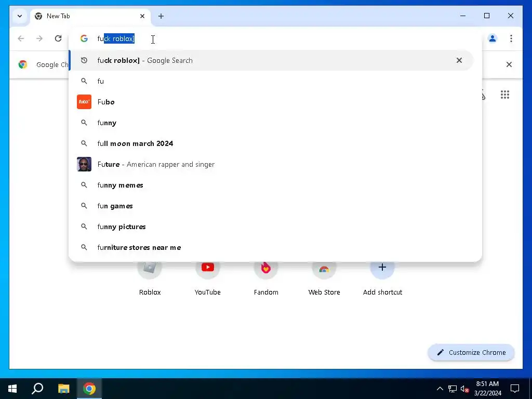Open the tab search dropdown arrow
The image size is (532, 399).
click(20, 16)
